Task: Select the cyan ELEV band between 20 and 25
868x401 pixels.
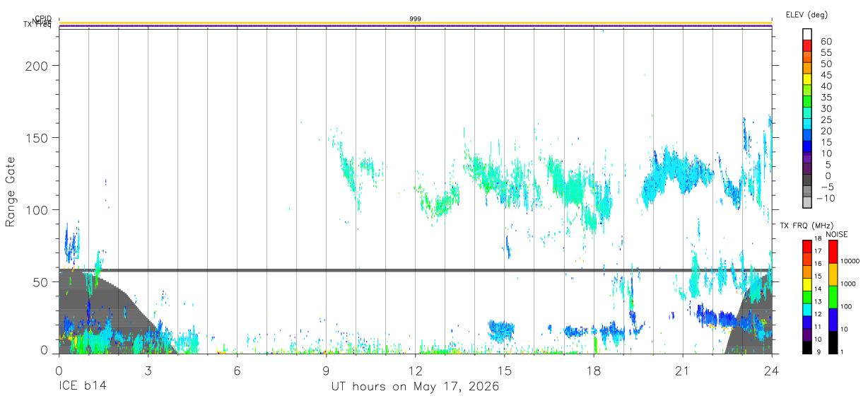Action: pos(807,125)
